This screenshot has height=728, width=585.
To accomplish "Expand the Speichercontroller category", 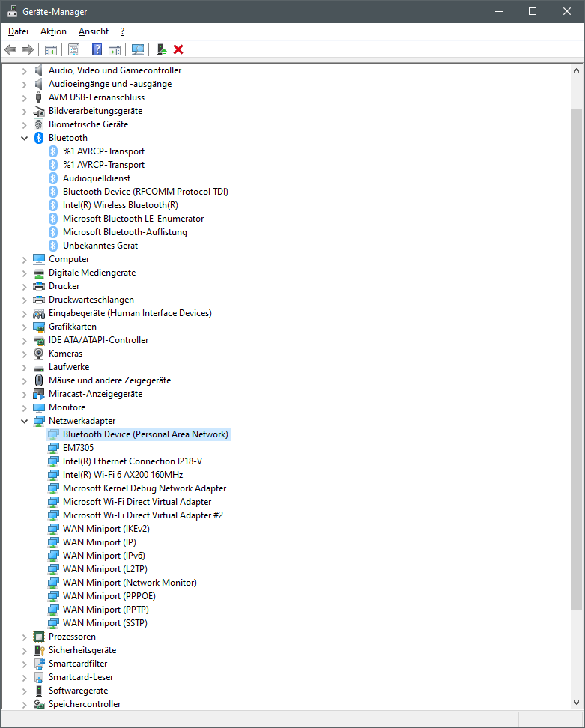I will tap(25, 705).
